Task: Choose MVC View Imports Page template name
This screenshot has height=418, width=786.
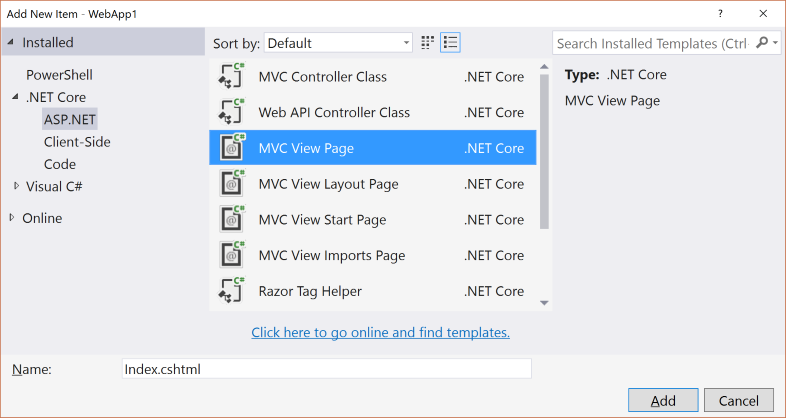Action: 331,256
